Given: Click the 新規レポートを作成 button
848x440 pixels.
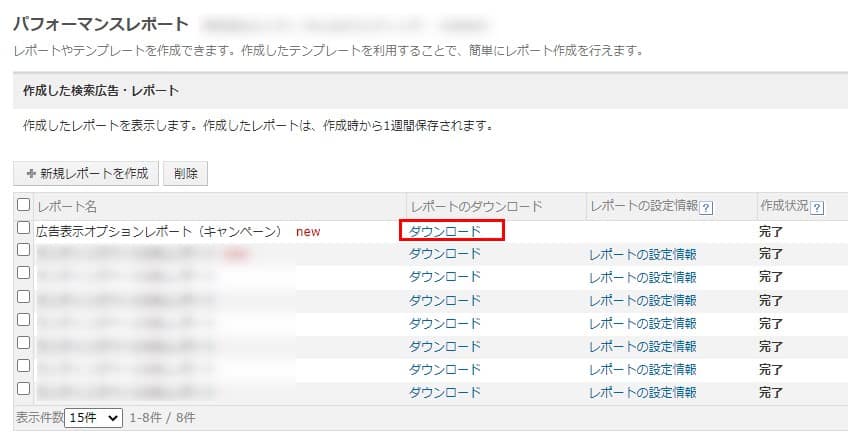Looking at the screenshot, I should click(86, 173).
